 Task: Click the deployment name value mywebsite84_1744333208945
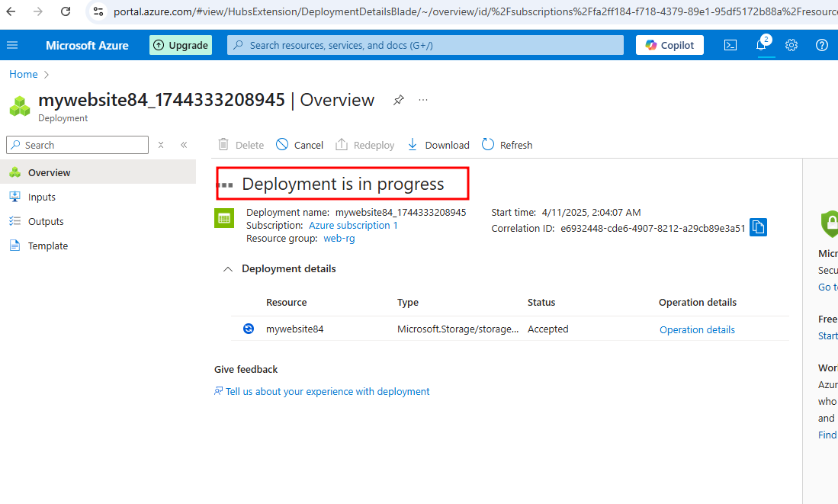(401, 212)
